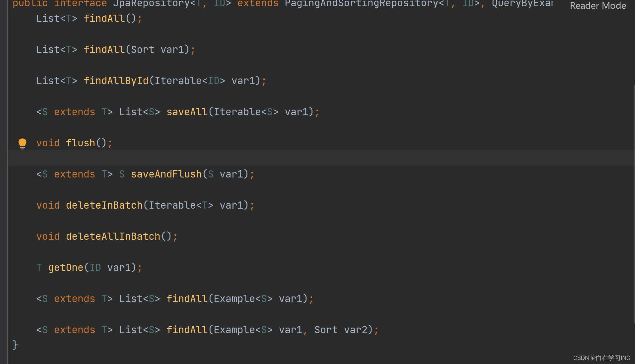Click the var2 parameter in findAll

(x=355, y=330)
